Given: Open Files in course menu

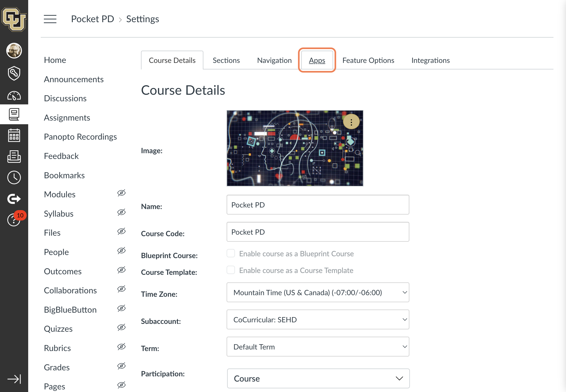Looking at the screenshot, I should [x=52, y=233].
